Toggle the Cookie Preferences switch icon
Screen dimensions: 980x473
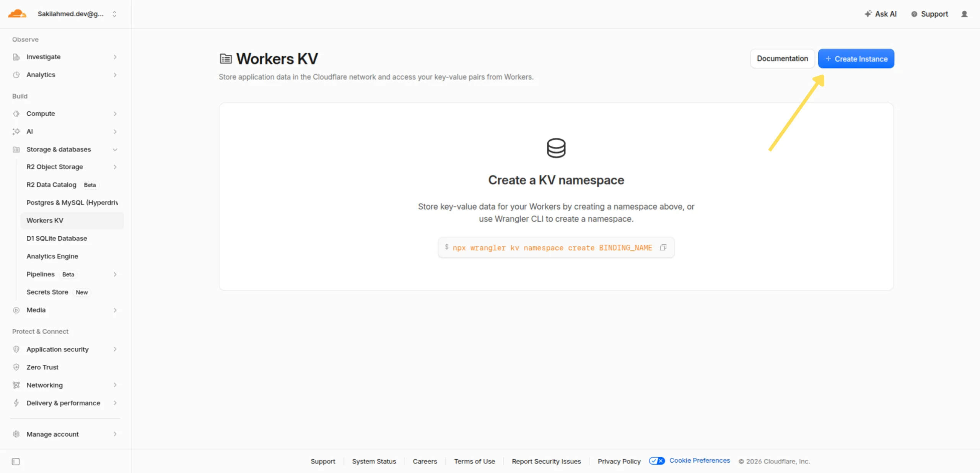pos(657,461)
